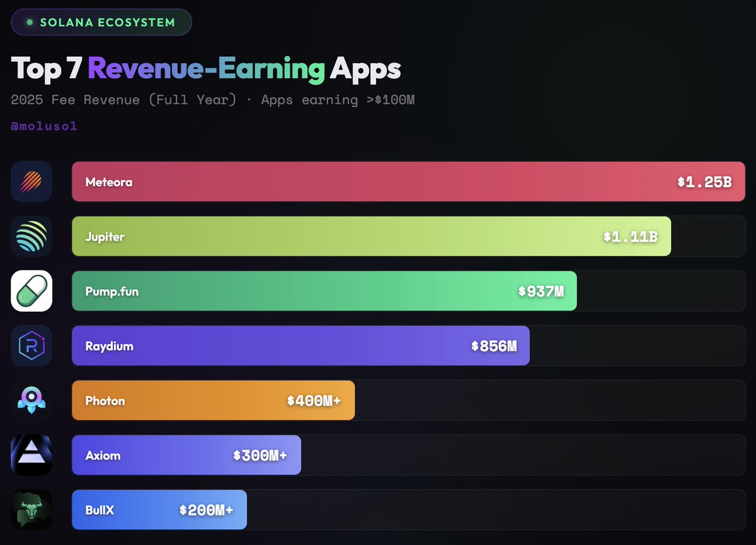The width and height of the screenshot is (756, 545).
Task: Click the orange Photon revenue bar
Action: [x=214, y=400]
